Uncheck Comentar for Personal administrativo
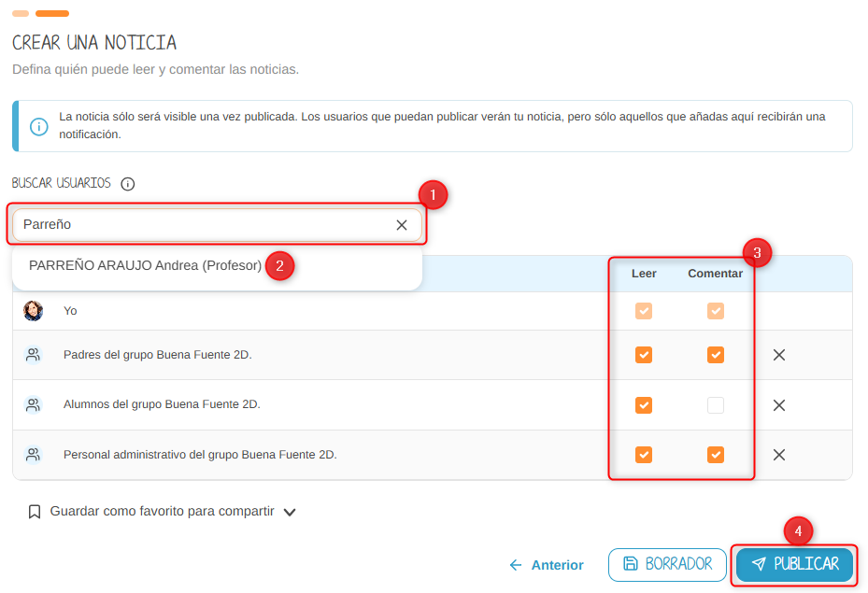The image size is (868, 593). click(x=715, y=455)
